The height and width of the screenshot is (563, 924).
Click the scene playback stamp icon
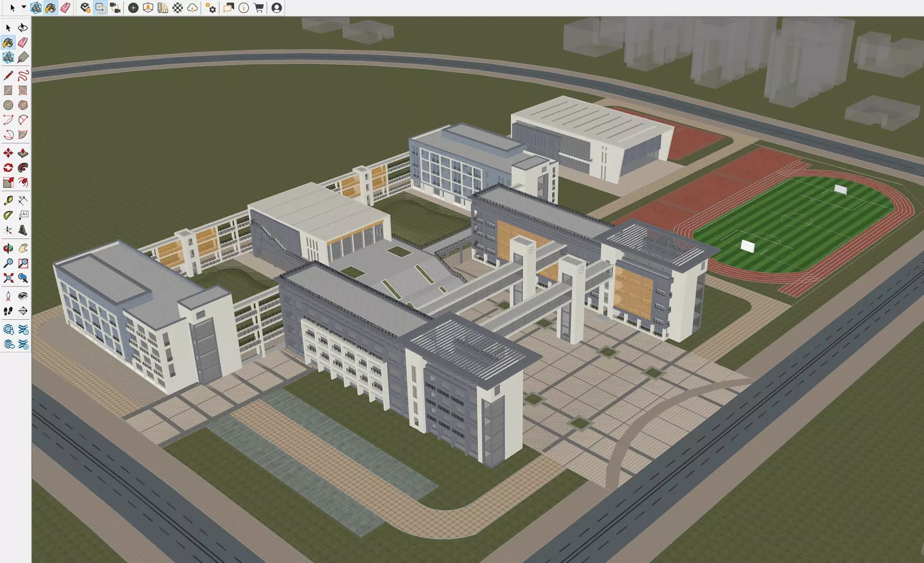(86, 8)
